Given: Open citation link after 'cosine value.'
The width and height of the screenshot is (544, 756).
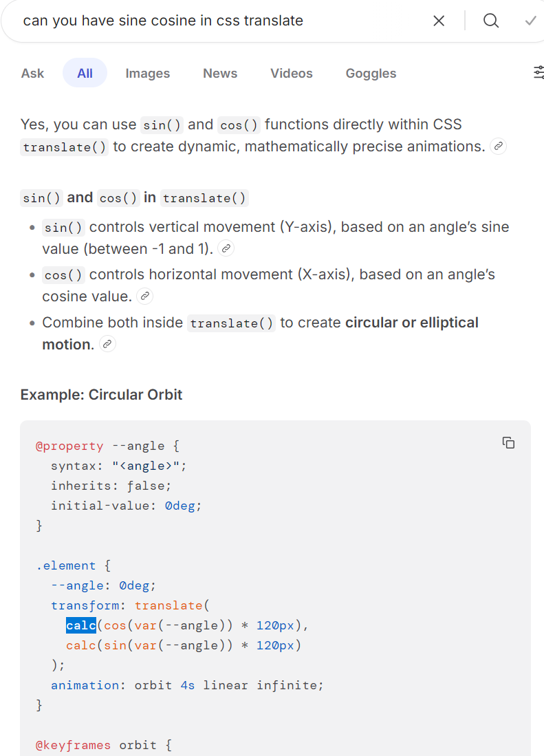Looking at the screenshot, I should pos(144,296).
